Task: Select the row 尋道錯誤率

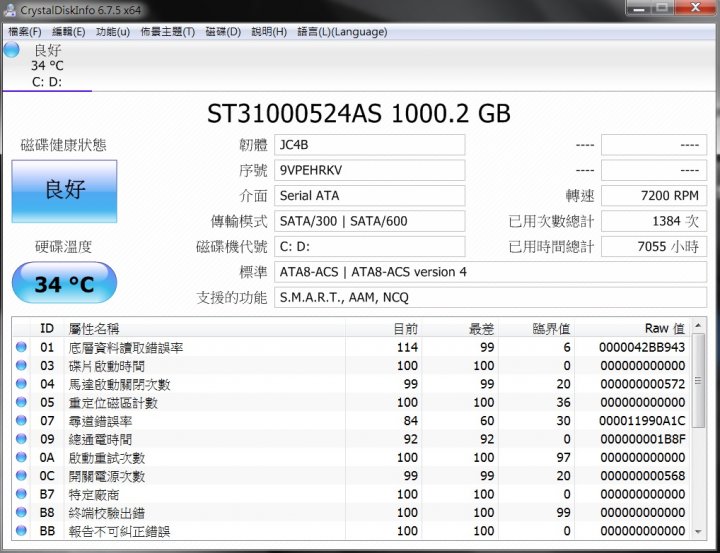Action: [x=351, y=421]
